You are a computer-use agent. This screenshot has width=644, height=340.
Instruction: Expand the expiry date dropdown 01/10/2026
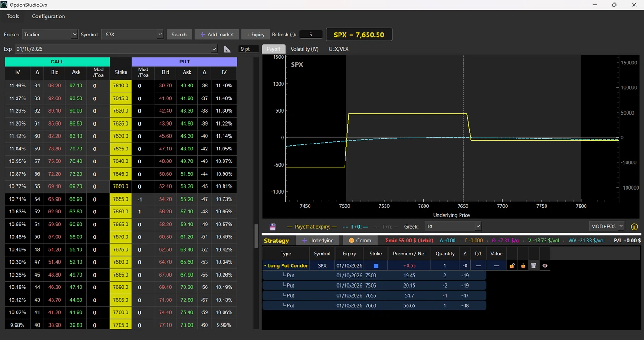pyautogui.click(x=116, y=49)
